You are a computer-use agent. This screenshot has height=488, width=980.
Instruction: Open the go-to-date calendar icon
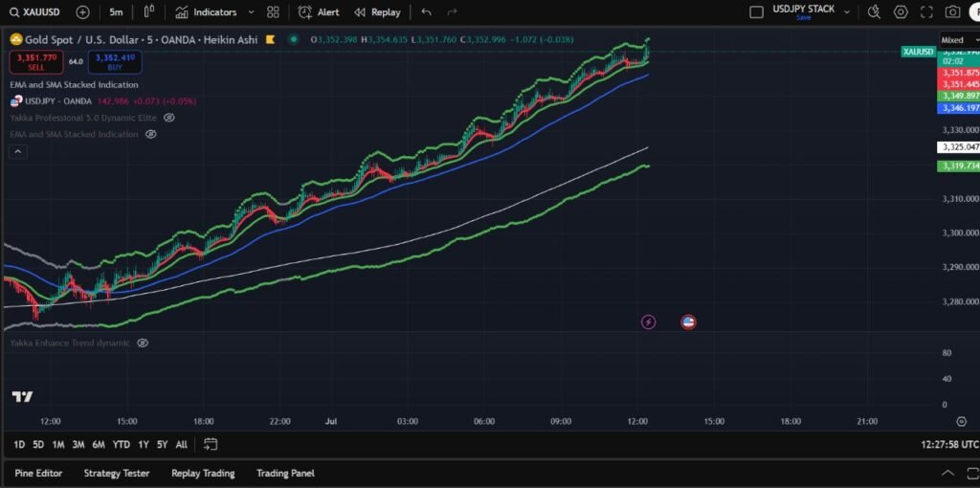(211, 444)
